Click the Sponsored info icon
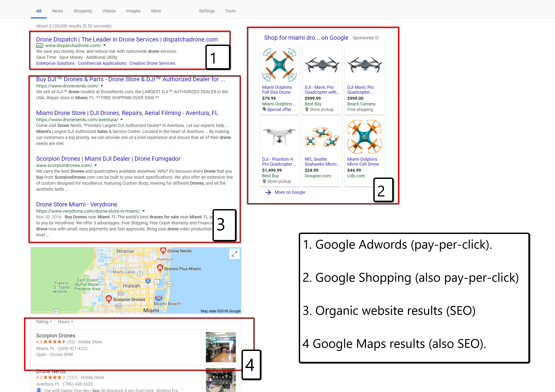Image resolution: width=555 pixels, height=392 pixels. pos(377,38)
